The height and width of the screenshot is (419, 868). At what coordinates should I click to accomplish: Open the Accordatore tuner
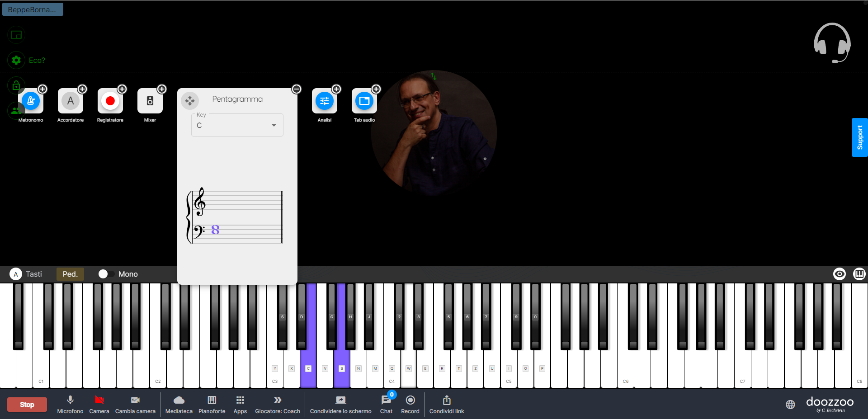tap(71, 101)
